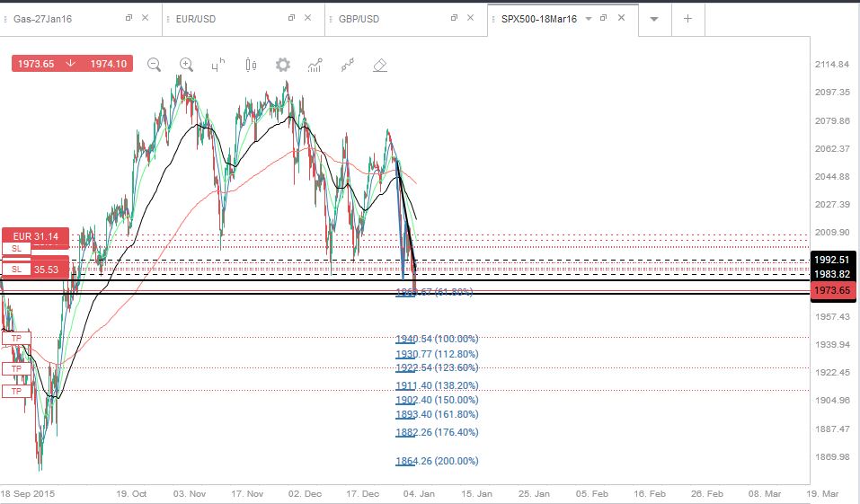This screenshot has height=504, width=860.
Task: Open the tab list dropdown arrow
Action: 654,19
